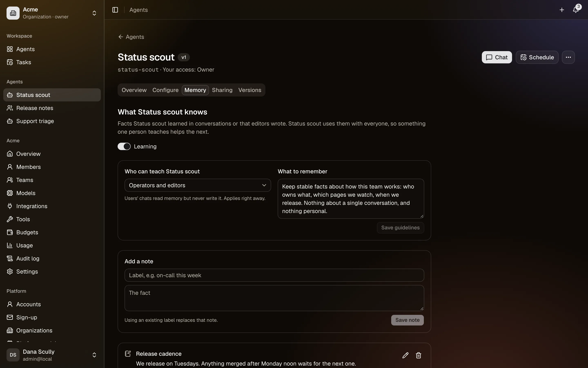Click the plus icon in top bar

[561, 10]
